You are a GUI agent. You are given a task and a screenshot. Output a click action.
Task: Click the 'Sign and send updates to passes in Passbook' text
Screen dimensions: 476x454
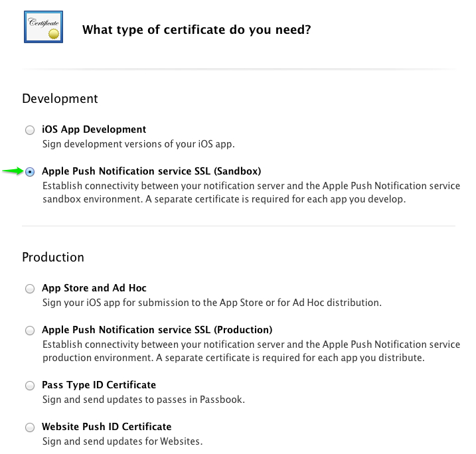point(143,400)
